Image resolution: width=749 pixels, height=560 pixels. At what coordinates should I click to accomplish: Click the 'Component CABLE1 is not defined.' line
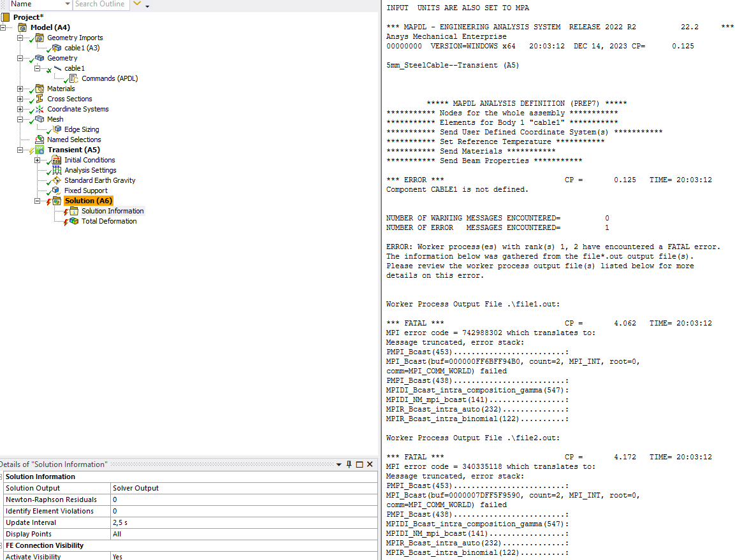[457, 189]
